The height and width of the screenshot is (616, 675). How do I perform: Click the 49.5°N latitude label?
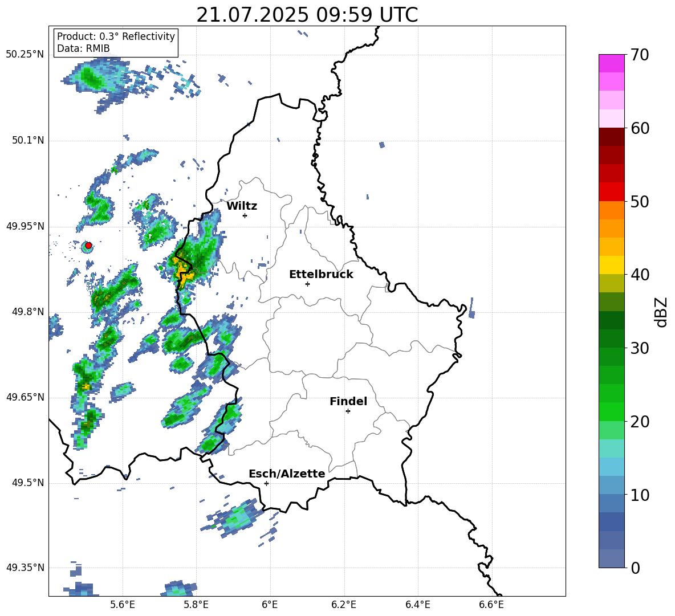28,483
